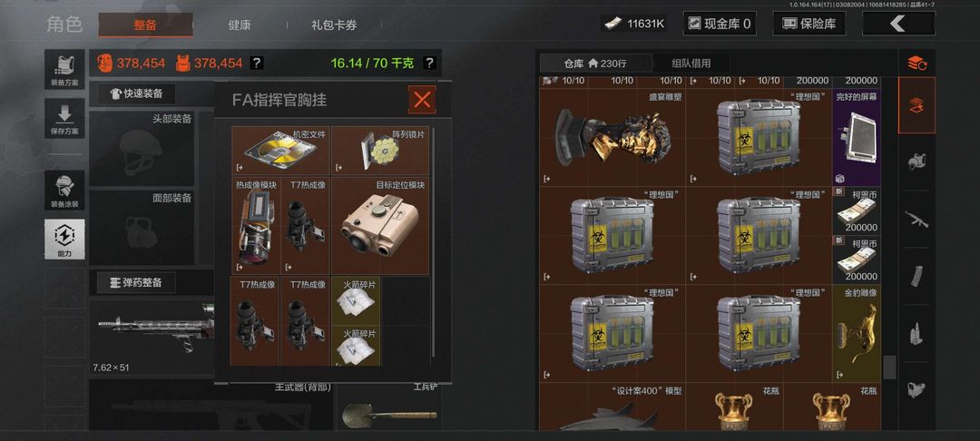Click the 快速装备 button
Viewport: 980px width, 441px height.
136,93
